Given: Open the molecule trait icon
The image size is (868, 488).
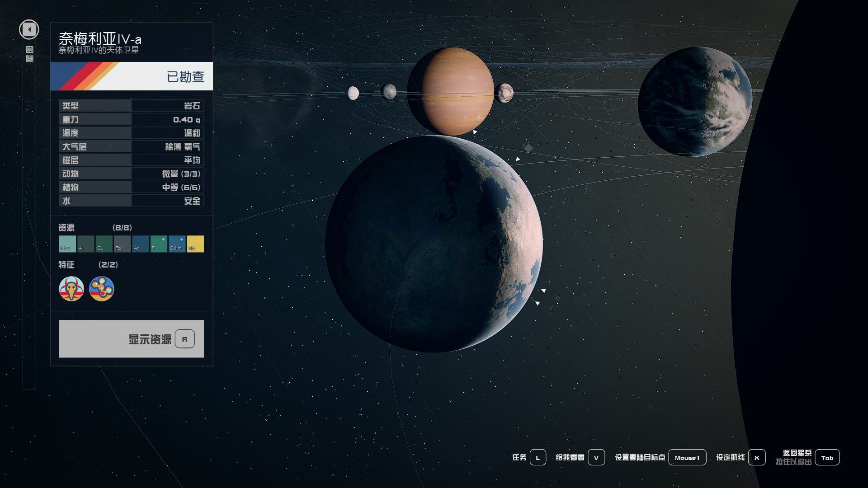Looking at the screenshot, I should tap(102, 289).
